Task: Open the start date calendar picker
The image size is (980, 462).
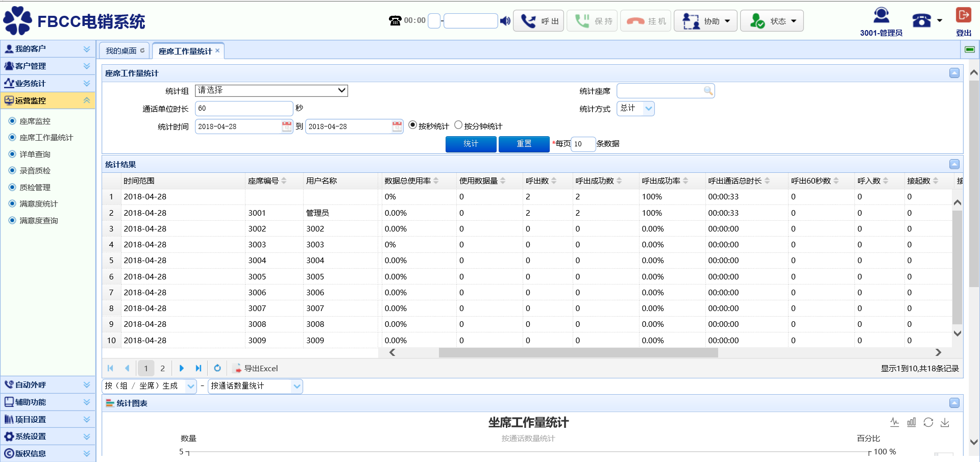Action: (x=287, y=126)
